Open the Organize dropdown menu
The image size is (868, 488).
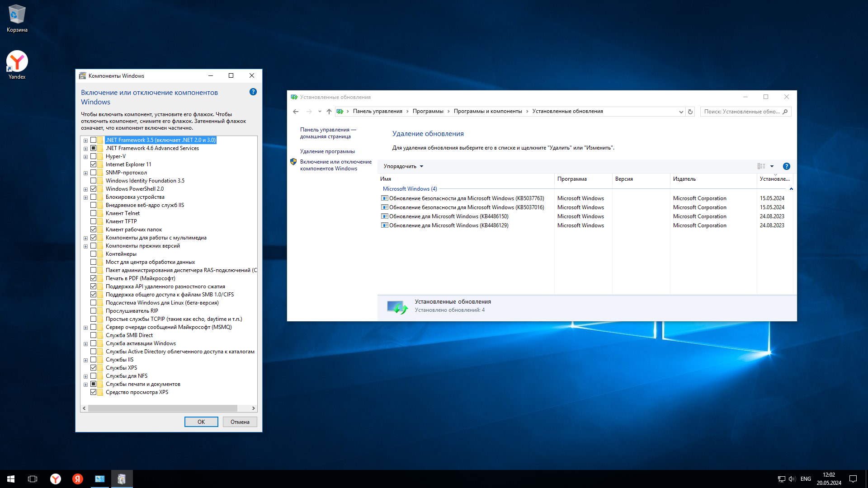pyautogui.click(x=403, y=166)
